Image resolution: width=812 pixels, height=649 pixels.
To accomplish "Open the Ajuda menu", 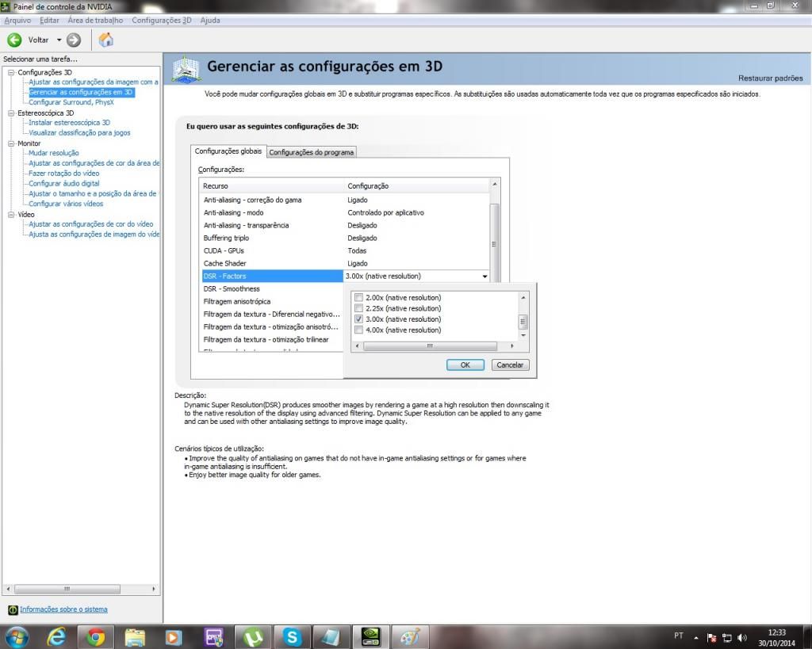I will coord(210,20).
